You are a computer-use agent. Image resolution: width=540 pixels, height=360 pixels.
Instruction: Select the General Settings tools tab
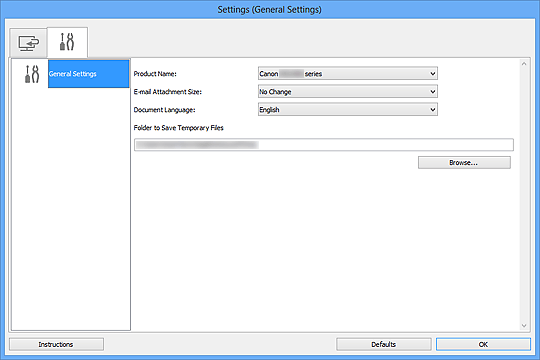[67, 42]
